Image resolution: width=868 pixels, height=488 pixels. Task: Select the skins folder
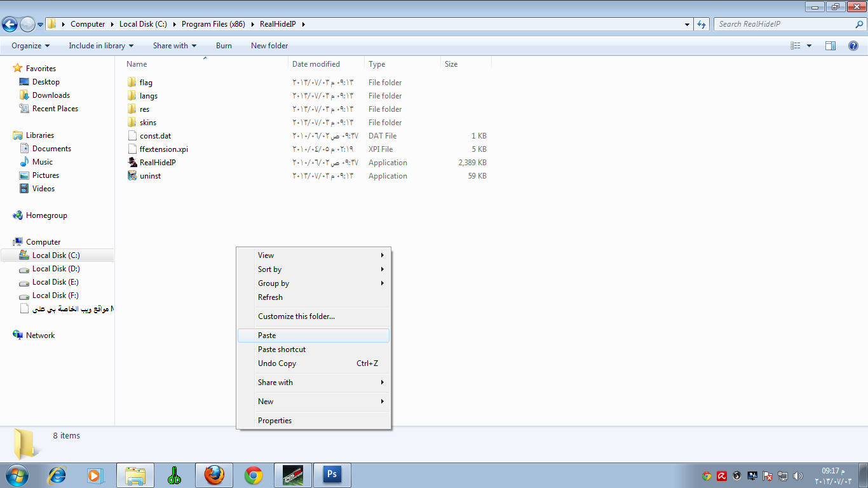pos(148,123)
